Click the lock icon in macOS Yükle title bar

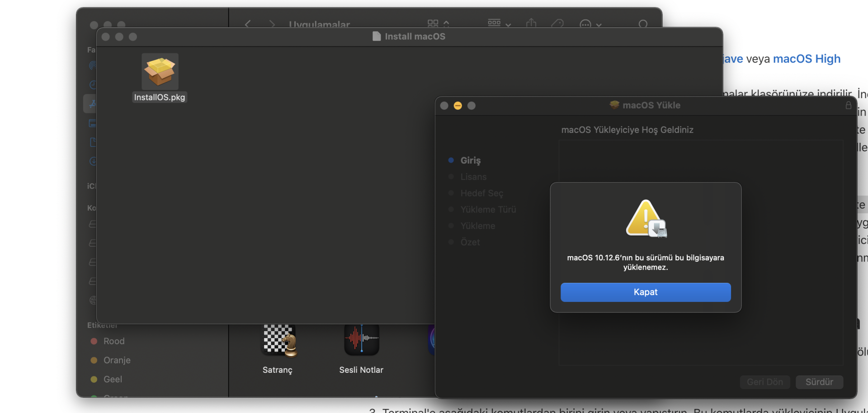[x=849, y=105]
